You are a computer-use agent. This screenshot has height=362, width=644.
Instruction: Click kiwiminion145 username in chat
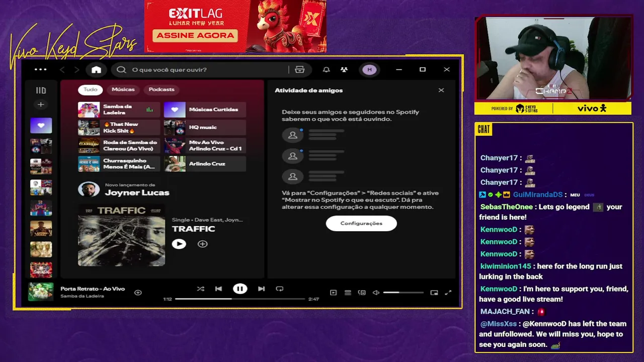(506, 266)
